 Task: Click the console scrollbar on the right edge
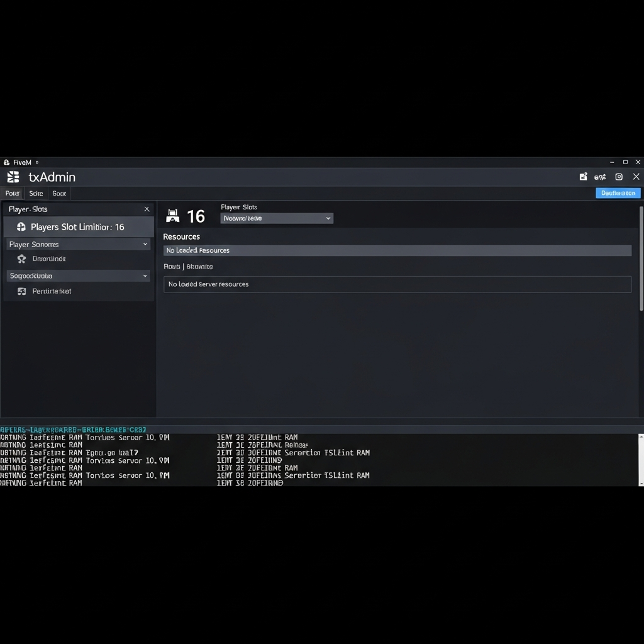640,459
